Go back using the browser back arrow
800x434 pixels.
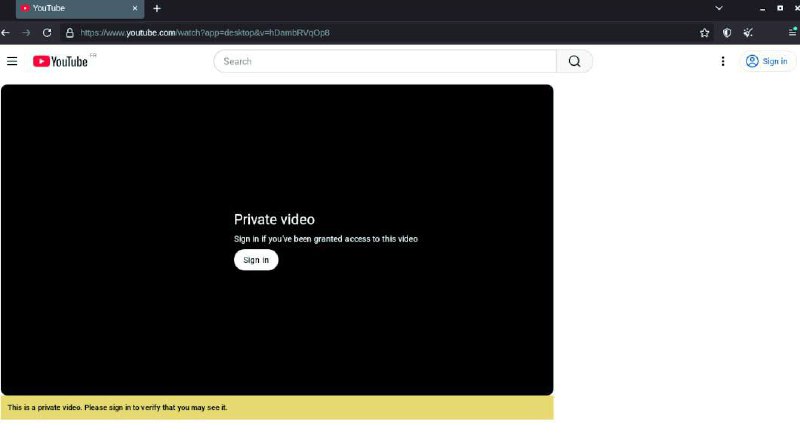(6, 32)
